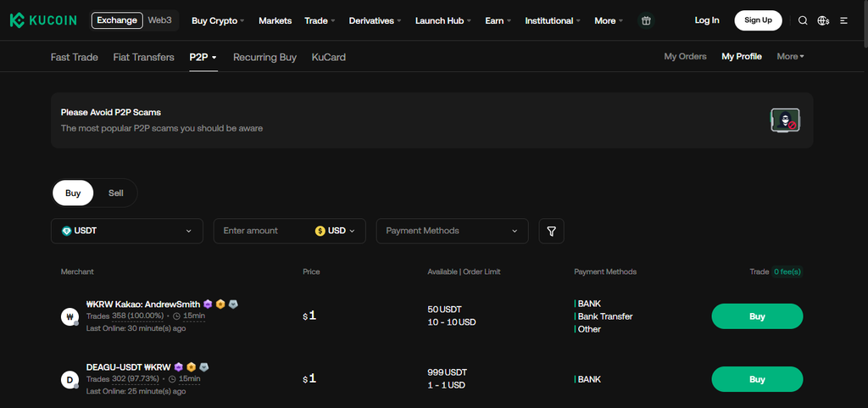Buy from KRW Kakao: AndrewSmith
Viewport: 868px width, 408px height.
(757, 316)
